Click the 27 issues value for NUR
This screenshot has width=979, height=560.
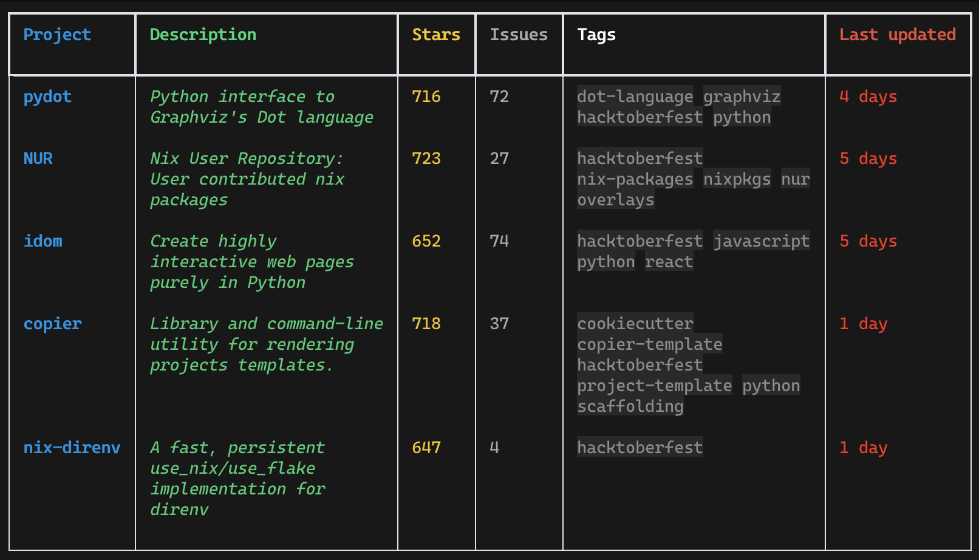tap(499, 159)
